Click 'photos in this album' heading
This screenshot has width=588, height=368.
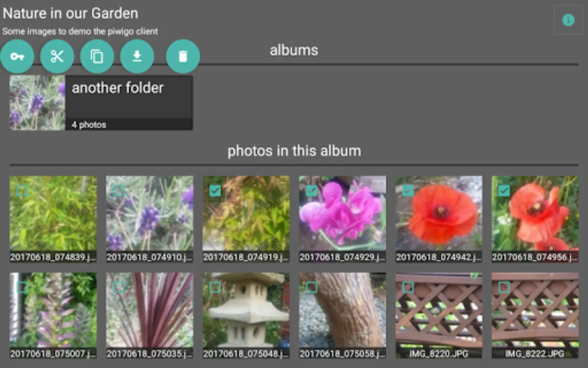294,151
